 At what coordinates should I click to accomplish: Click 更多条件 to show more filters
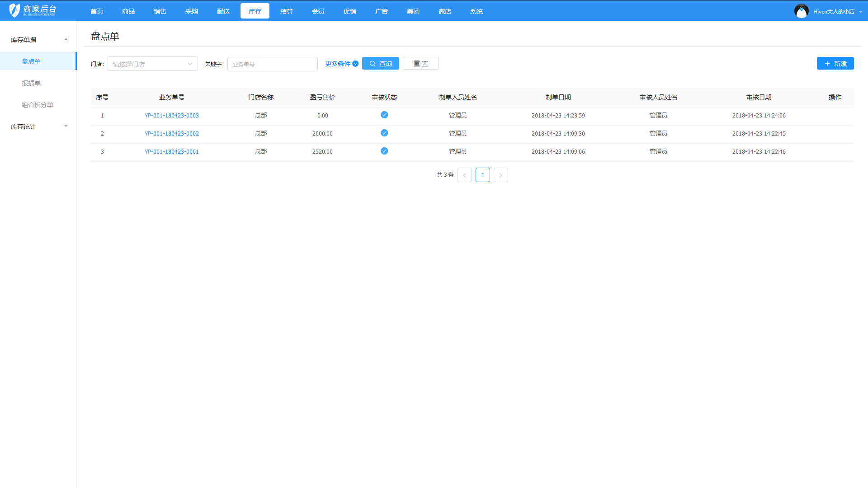coord(337,64)
